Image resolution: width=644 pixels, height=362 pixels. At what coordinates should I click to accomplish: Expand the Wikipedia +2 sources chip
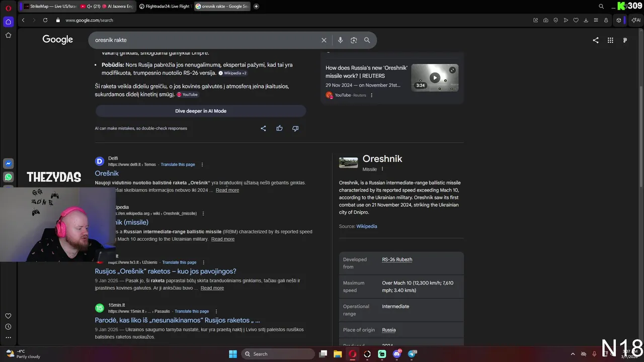232,73
